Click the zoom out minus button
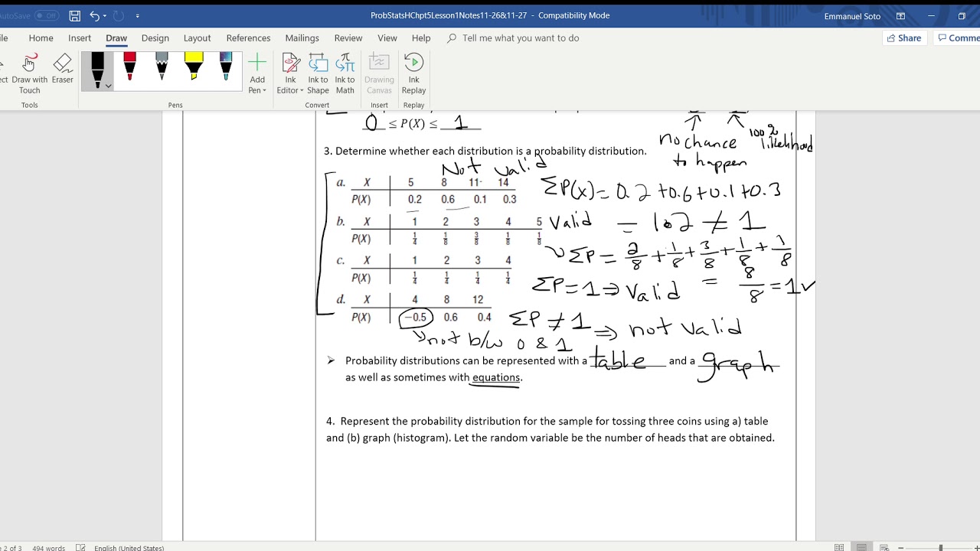 [901, 547]
